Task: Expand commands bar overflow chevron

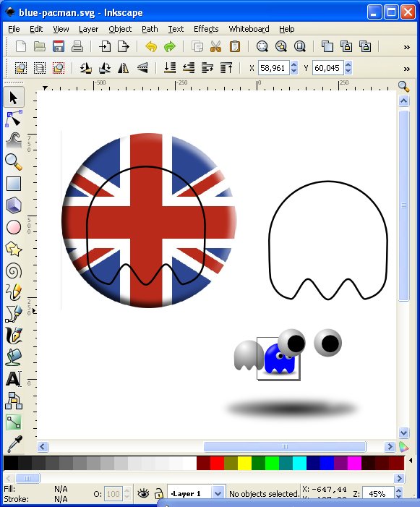Action: coord(407,47)
